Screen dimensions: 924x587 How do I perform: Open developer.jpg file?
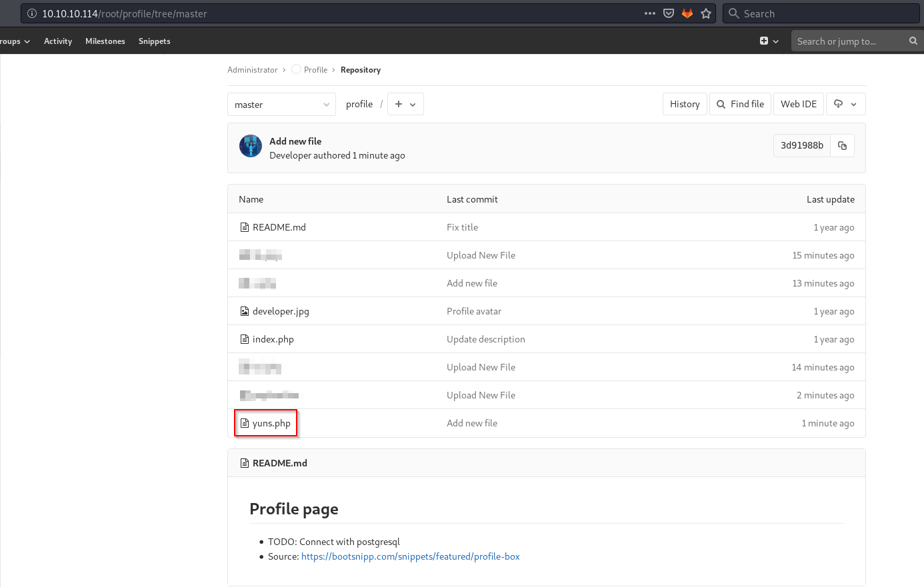click(x=281, y=311)
